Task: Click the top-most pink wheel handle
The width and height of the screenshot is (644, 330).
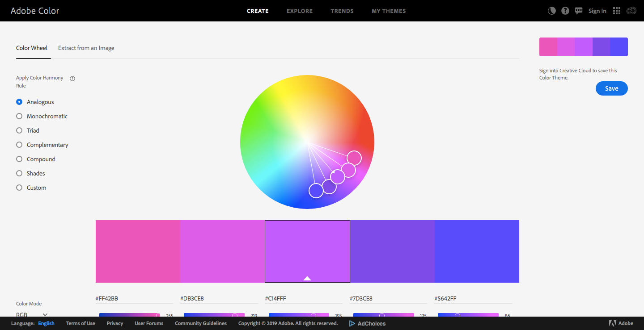Action: pos(354,158)
